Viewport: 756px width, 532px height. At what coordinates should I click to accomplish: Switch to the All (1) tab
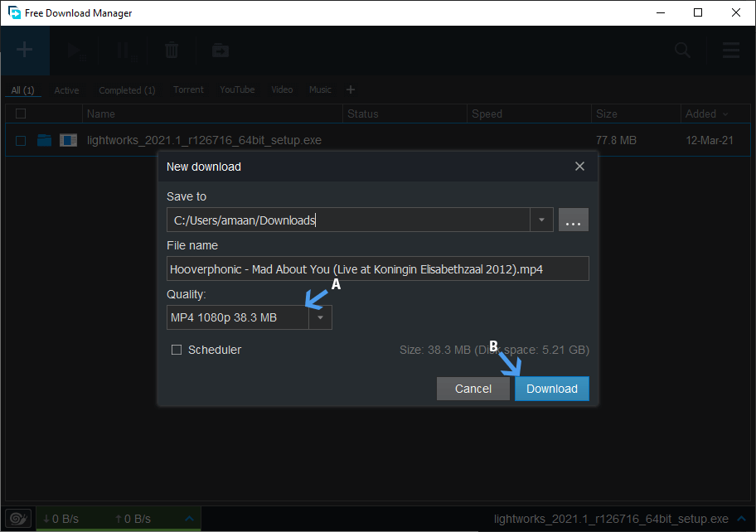22,90
